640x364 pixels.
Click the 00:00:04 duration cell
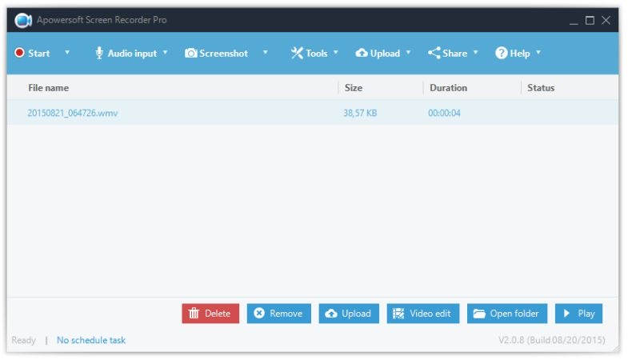444,113
